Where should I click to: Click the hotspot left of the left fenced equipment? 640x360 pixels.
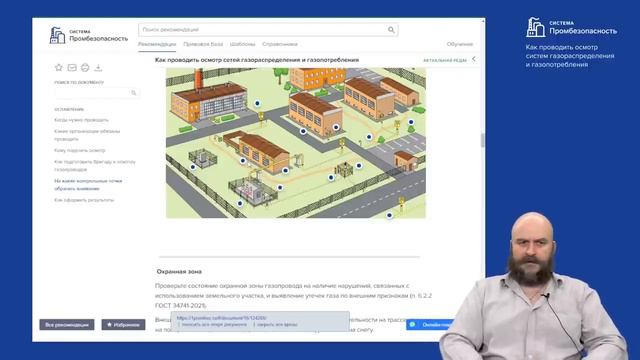pyautogui.click(x=193, y=167)
